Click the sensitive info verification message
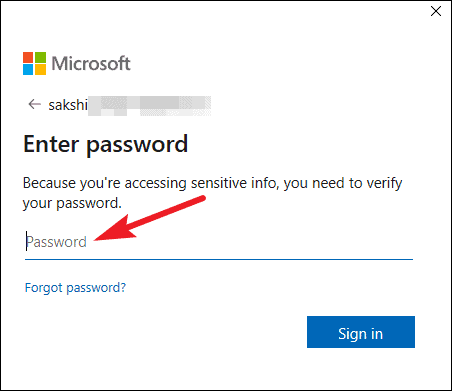This screenshot has height=391, width=452. click(212, 193)
